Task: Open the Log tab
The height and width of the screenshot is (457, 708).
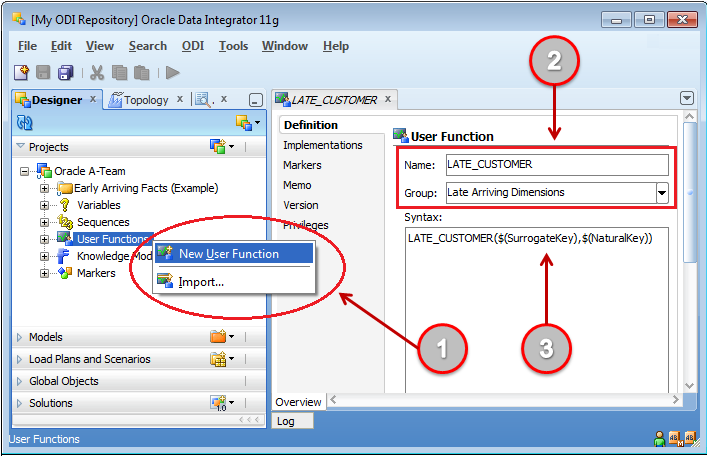Action: [292, 421]
